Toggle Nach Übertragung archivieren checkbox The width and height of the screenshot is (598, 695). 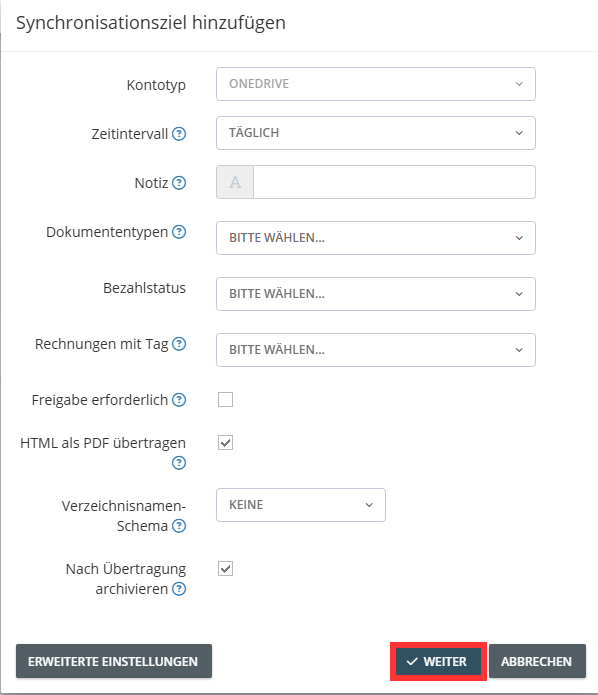coord(225,568)
